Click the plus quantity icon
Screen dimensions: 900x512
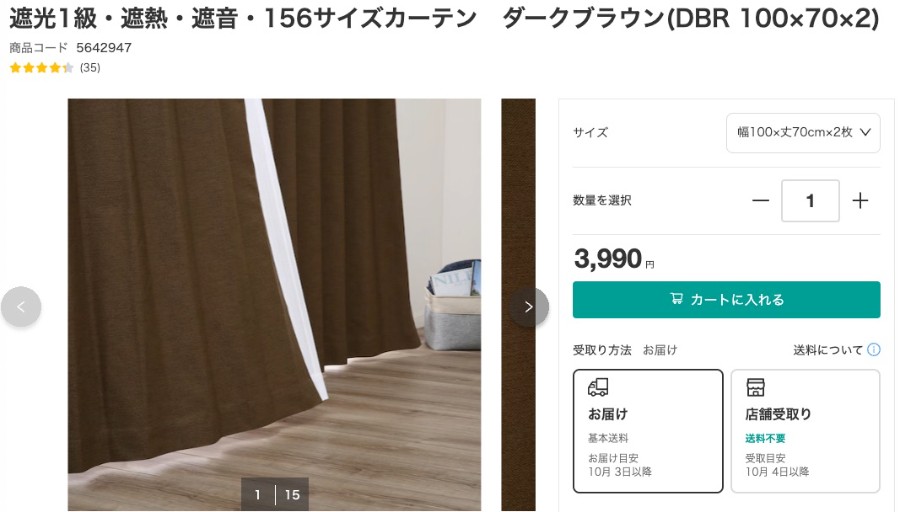tap(860, 200)
